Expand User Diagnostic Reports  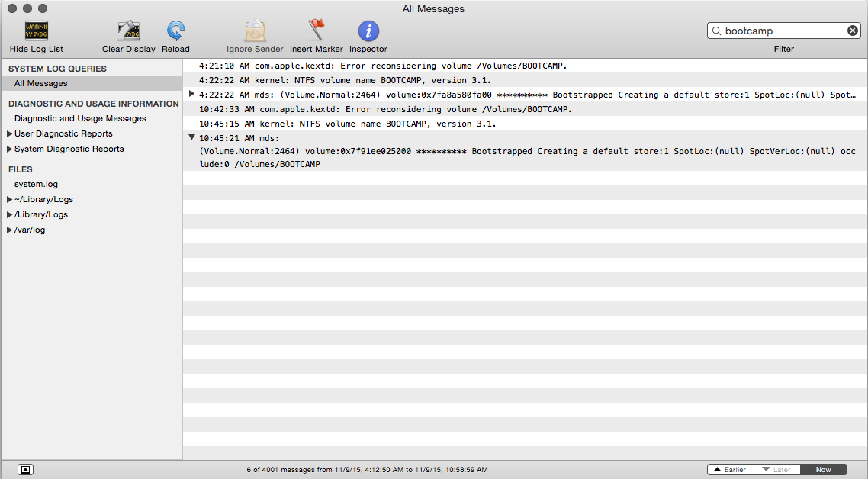[x=9, y=133]
